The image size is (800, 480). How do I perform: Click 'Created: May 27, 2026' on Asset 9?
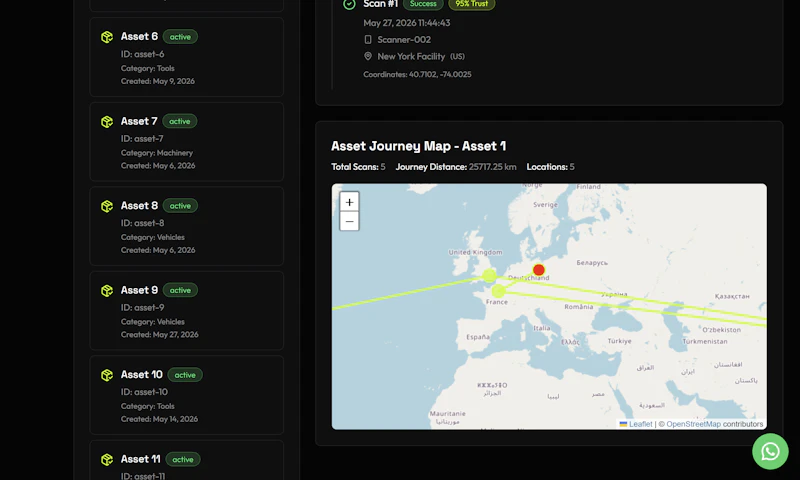point(160,335)
